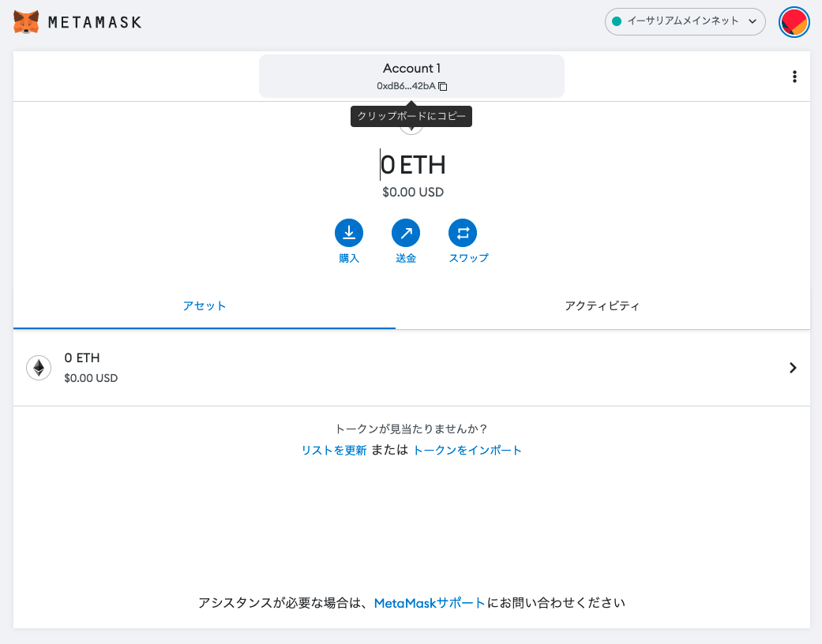822x644 pixels.
Task: Click the MetaMask fox logo
Action: [26, 22]
